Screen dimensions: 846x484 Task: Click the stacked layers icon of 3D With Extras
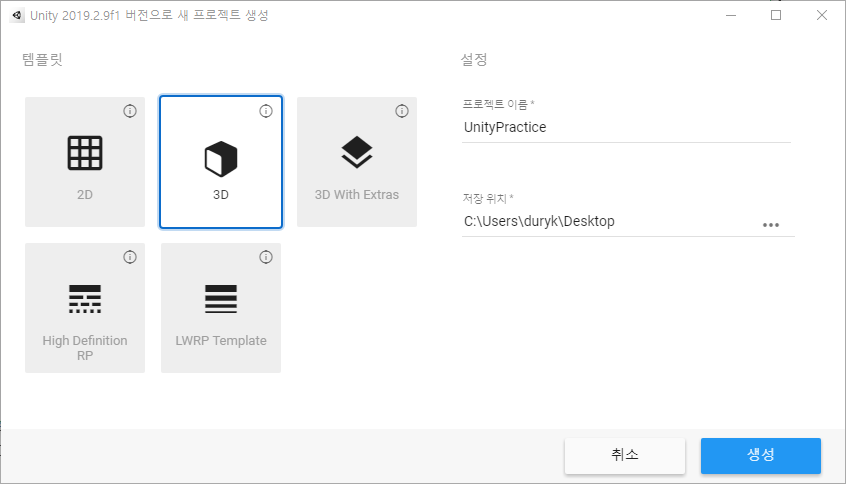point(357,152)
